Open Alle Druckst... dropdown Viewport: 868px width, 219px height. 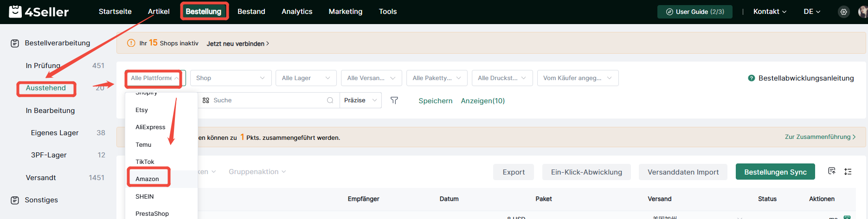coord(502,78)
